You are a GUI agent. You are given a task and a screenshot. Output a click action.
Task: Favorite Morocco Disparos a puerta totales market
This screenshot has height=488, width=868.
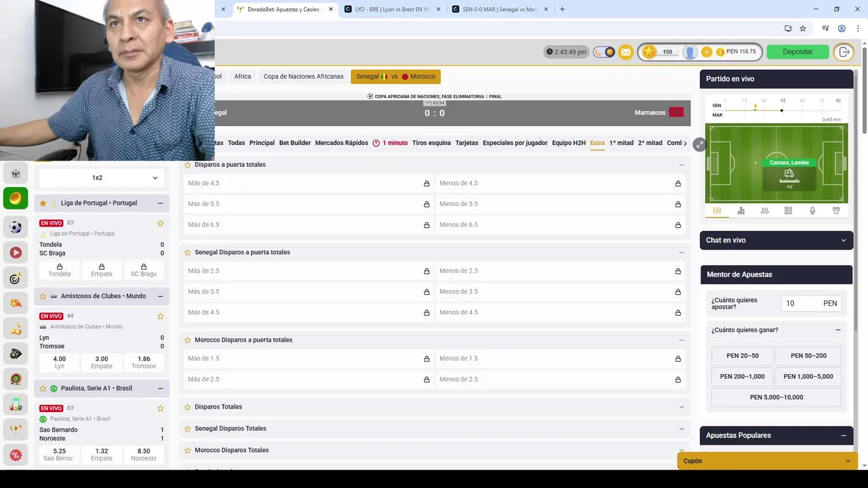188,340
